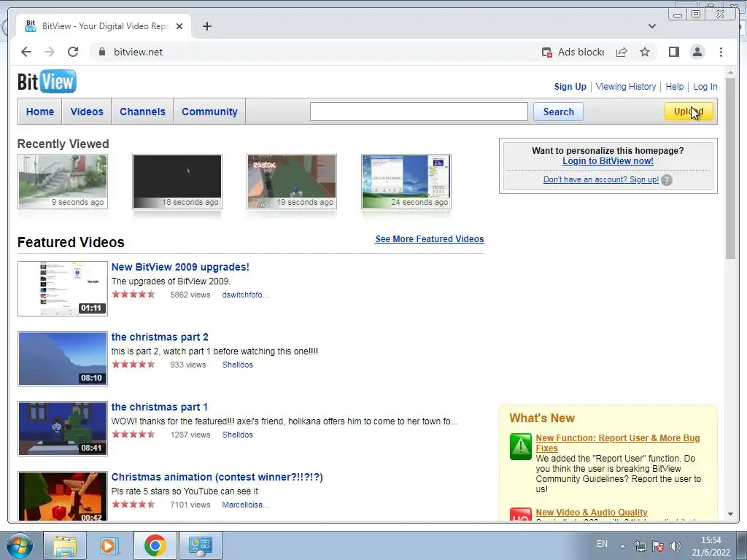Click the question mark help icon beside Sign up
The height and width of the screenshot is (560, 747).
click(x=667, y=180)
